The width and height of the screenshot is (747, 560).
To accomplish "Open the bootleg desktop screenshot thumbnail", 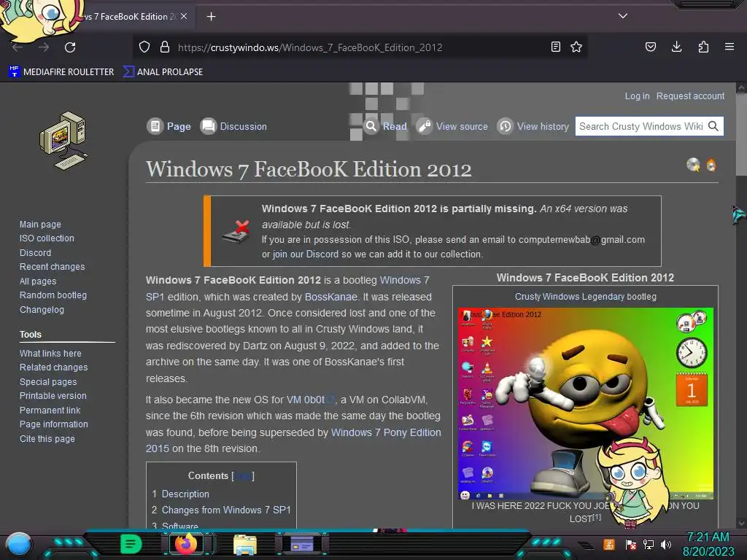I will 586,403.
